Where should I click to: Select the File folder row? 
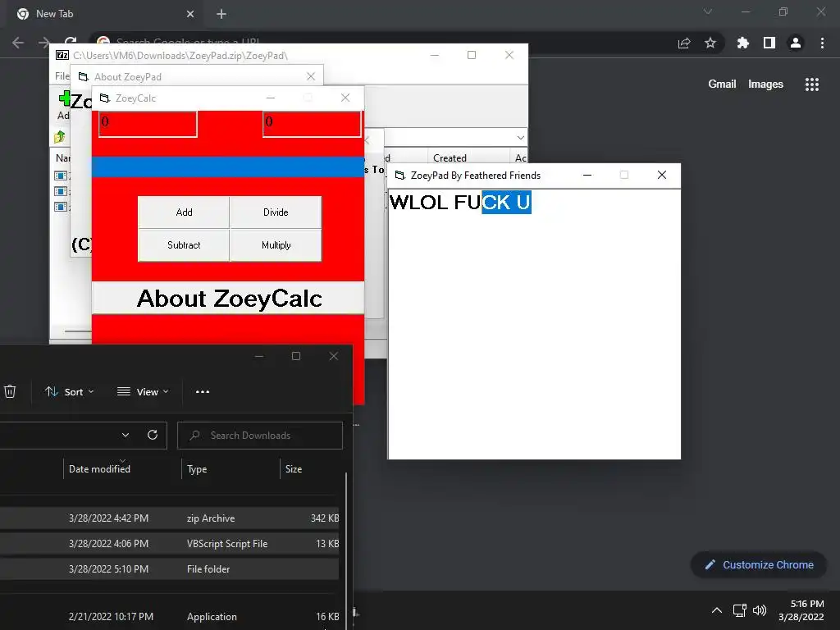click(x=169, y=569)
